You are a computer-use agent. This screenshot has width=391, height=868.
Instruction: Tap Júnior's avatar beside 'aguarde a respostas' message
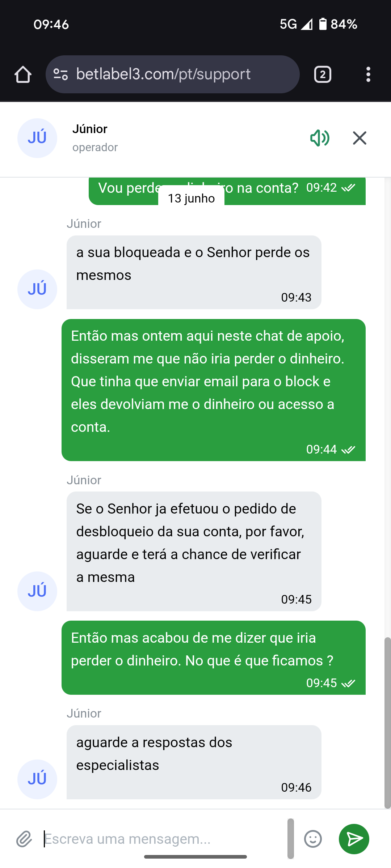[37, 779]
